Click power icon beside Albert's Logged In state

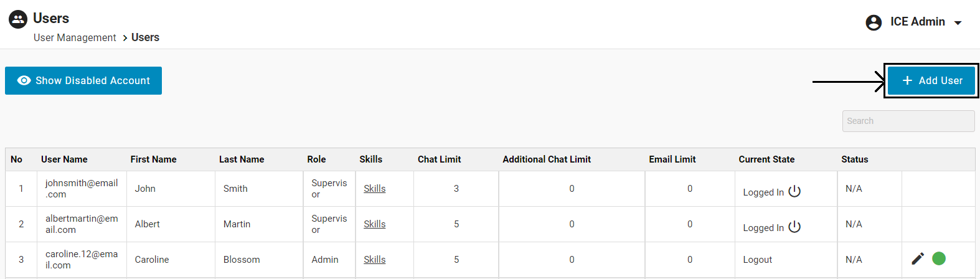[x=794, y=227]
